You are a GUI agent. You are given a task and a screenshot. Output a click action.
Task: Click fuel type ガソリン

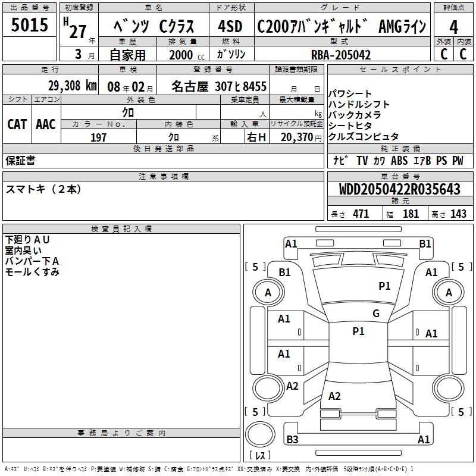231,54
